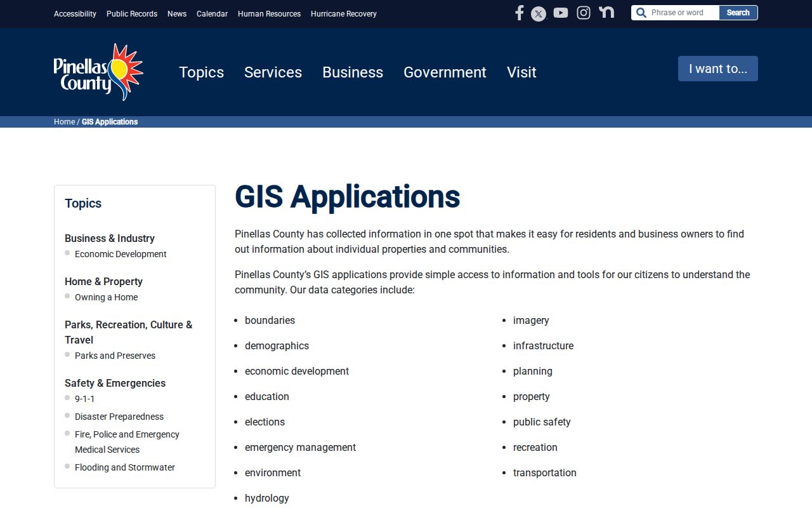Open the Pinellas County Facebook page

point(519,13)
